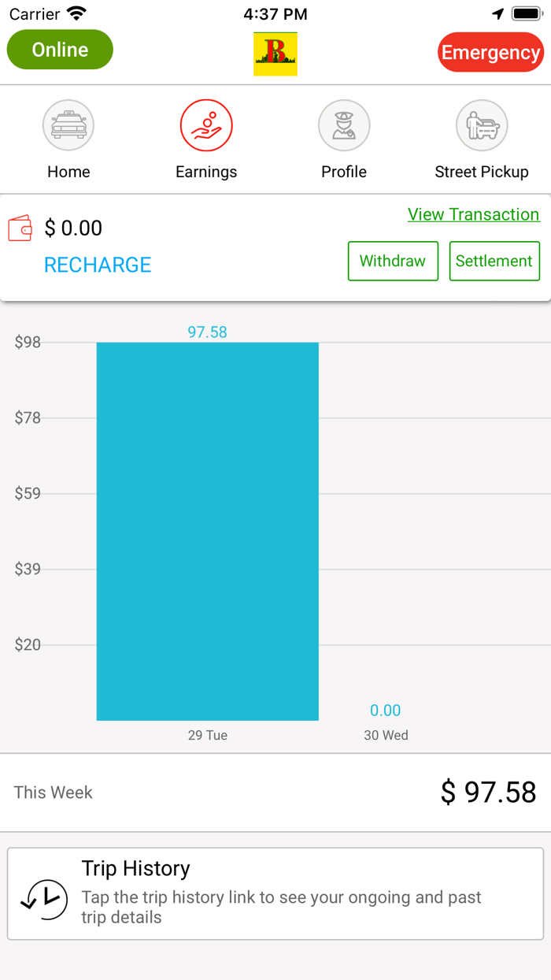Open the Home taxi icon

click(x=68, y=125)
